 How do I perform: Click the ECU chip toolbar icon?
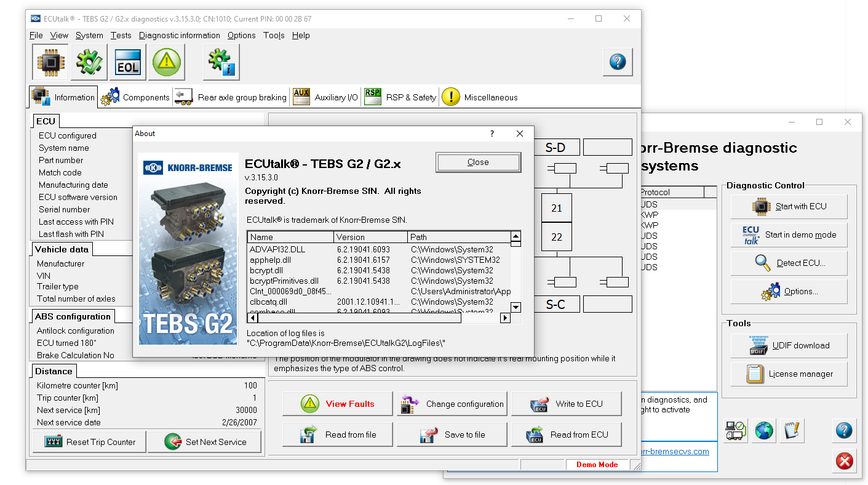(50, 62)
